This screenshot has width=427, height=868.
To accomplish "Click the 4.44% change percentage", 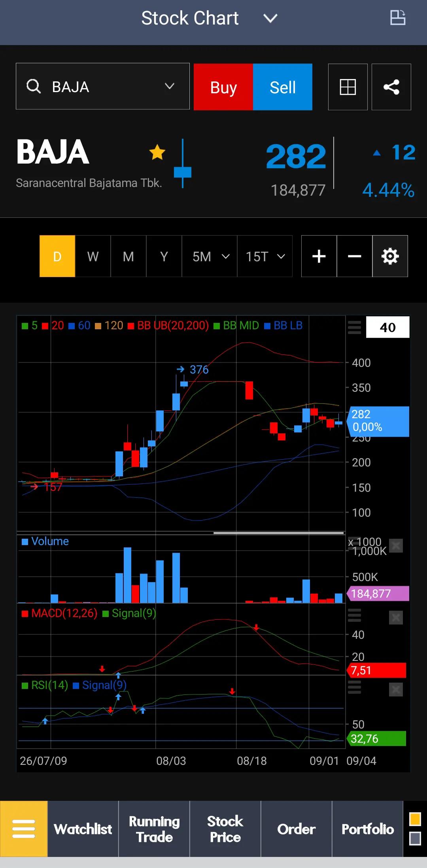I will pos(388,190).
